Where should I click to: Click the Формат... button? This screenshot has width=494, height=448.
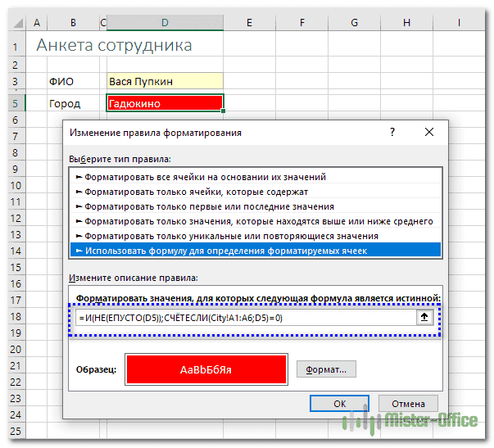coord(326,369)
